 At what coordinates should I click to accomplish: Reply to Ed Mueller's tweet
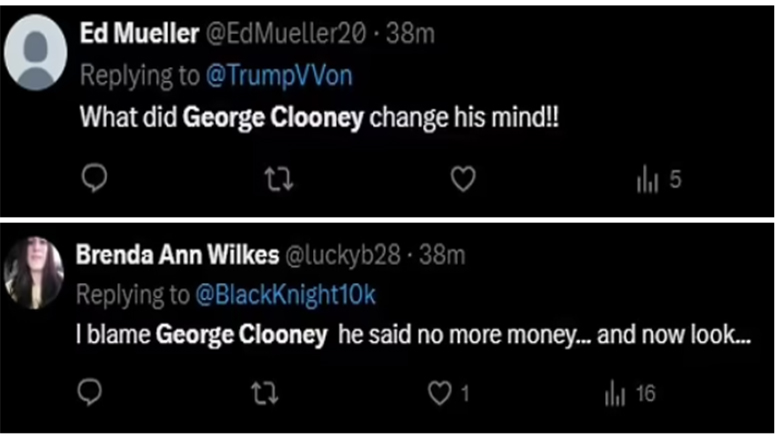[93, 181]
